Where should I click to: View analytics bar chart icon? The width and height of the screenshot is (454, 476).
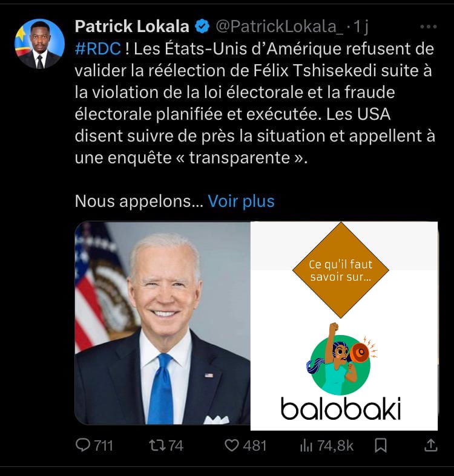(306, 446)
